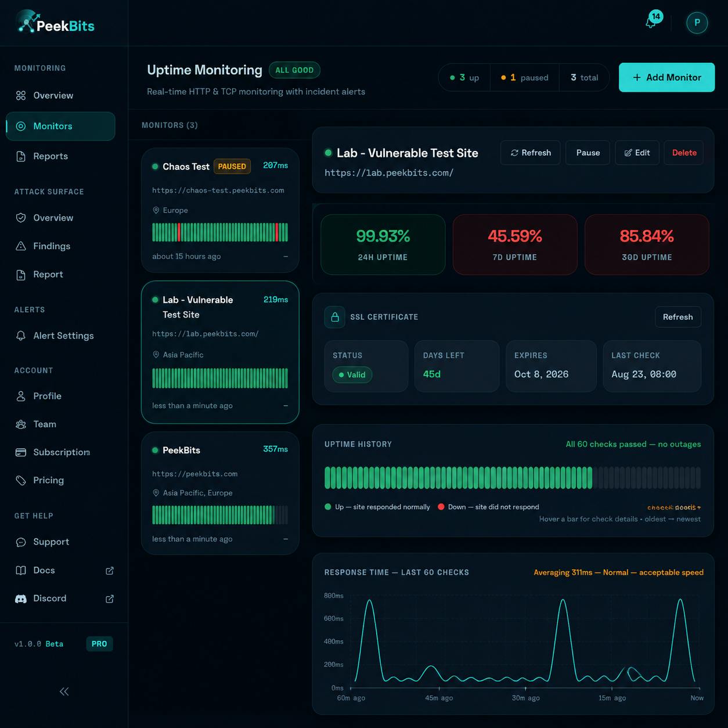Open Alert Settings in sidebar
The height and width of the screenshot is (728, 728).
click(x=63, y=336)
